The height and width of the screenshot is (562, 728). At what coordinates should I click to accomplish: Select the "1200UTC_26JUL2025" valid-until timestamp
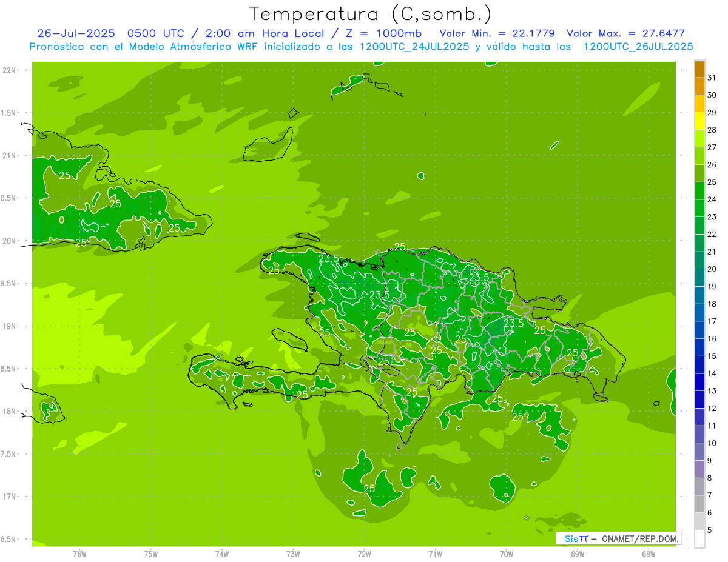pos(638,47)
